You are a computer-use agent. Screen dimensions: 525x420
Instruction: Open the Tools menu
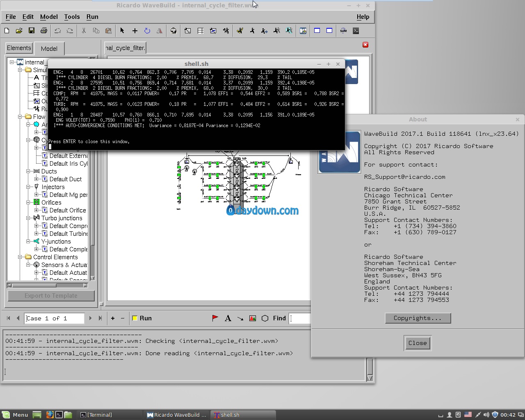[x=72, y=17]
